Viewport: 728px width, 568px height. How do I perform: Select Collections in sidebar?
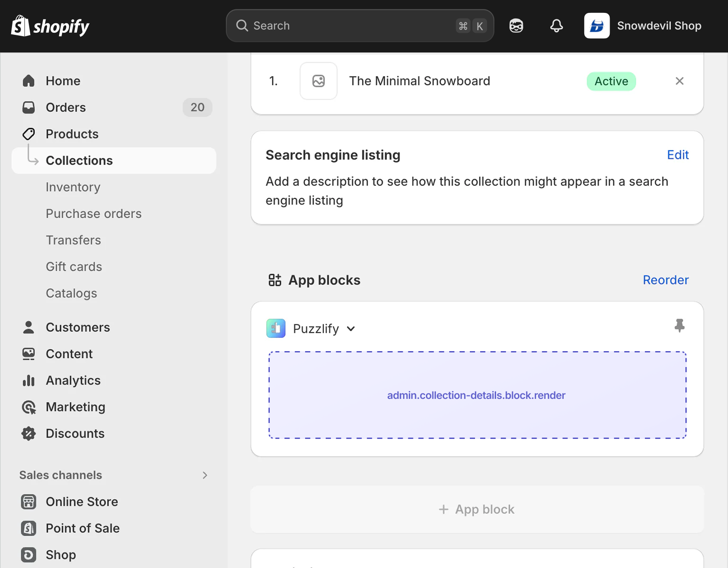[x=114, y=161]
